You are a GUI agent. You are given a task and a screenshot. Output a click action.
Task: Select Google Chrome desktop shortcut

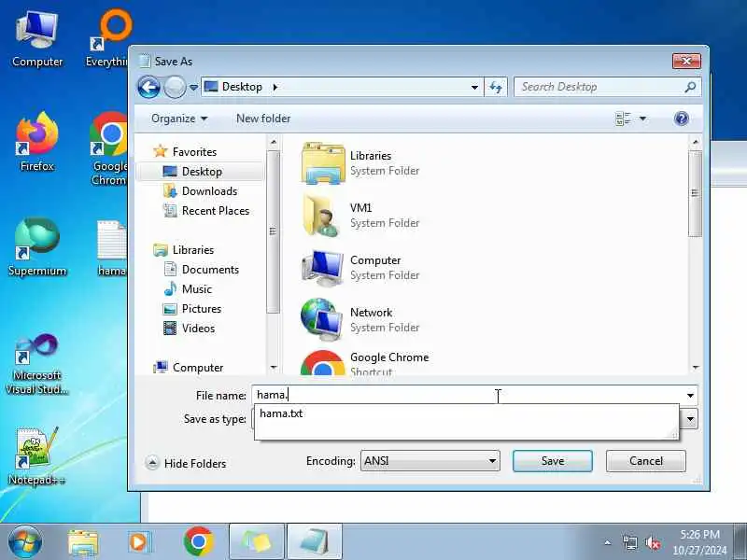[109, 148]
